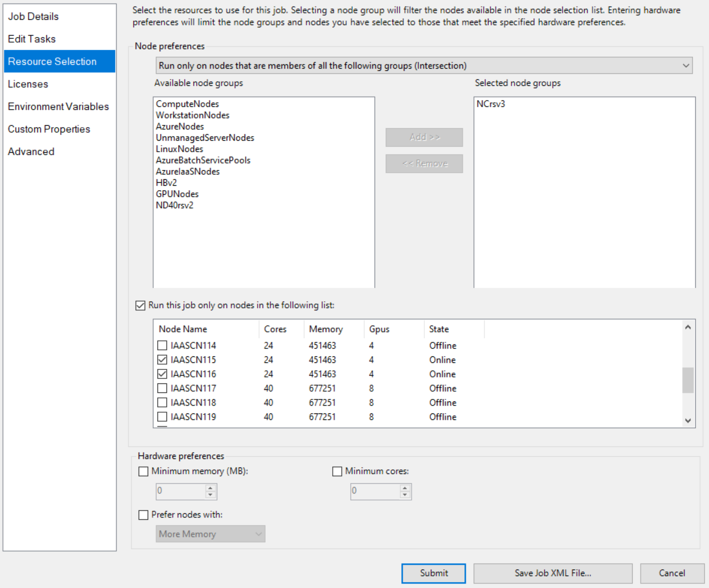Click the Cancel button
Viewport: 709px width, 588px height.
672,573
